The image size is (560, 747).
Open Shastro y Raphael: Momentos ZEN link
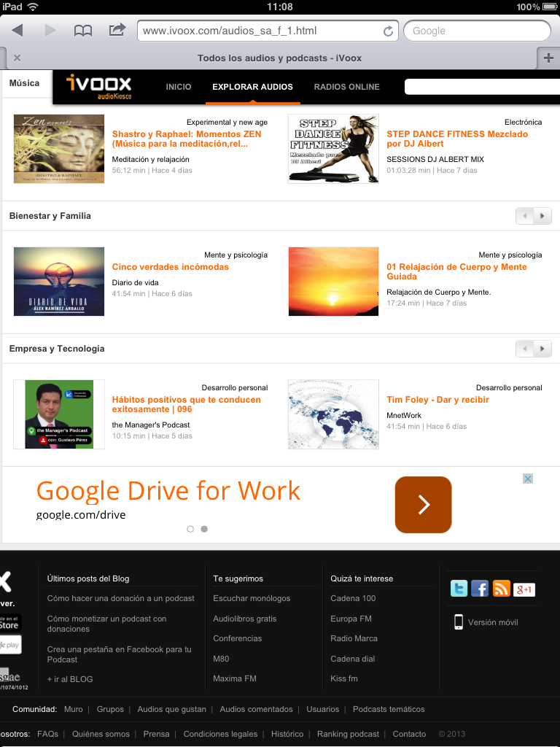(187, 139)
